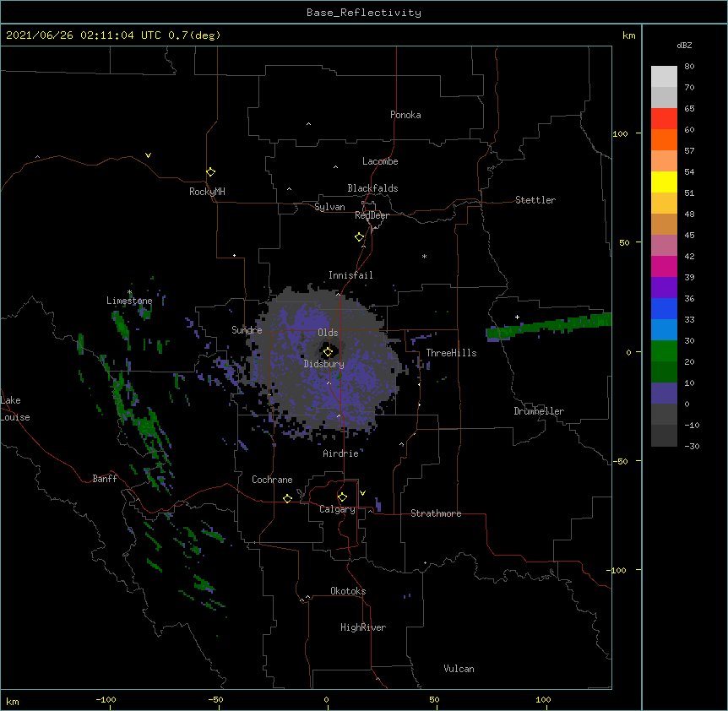Select the yellow 51-54 dBZ swatch

tap(664, 182)
